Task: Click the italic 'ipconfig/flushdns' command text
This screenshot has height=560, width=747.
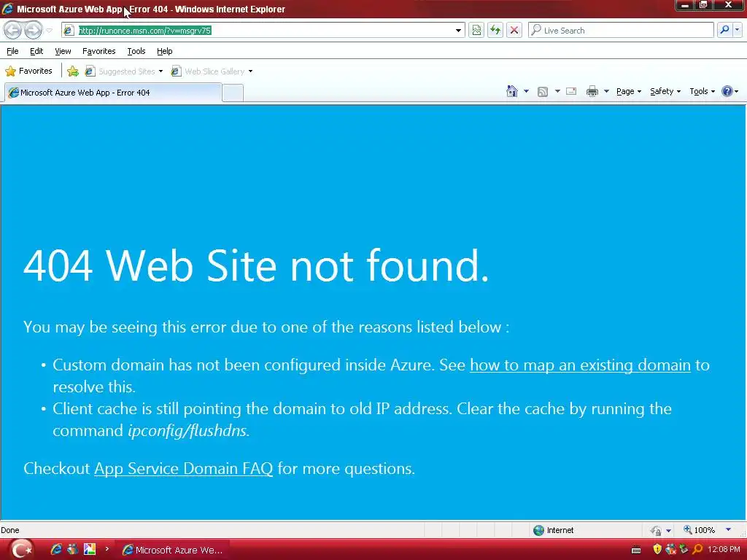Action: [187, 431]
